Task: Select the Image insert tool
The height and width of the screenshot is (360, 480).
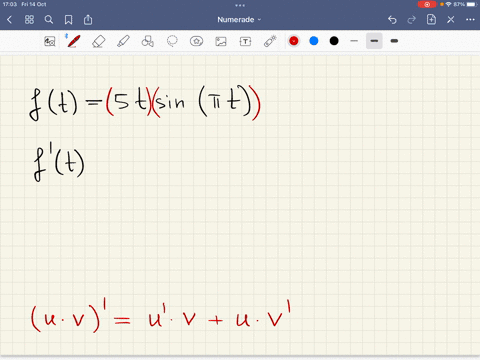Action: (x=221, y=41)
